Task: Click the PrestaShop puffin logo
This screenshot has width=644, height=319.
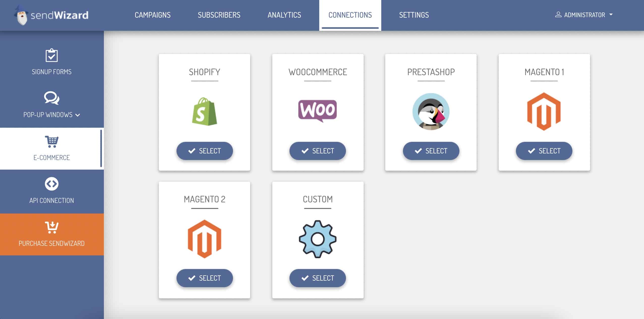Action: pyautogui.click(x=431, y=112)
